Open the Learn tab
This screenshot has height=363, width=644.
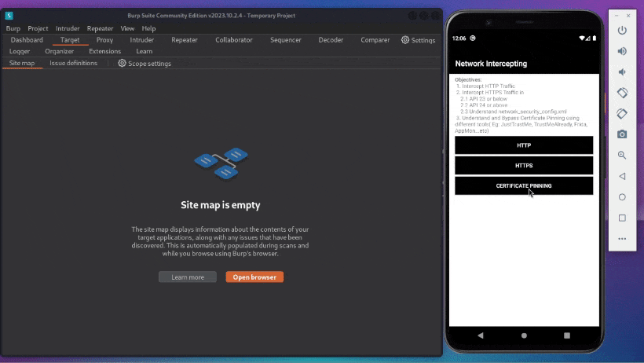click(145, 51)
